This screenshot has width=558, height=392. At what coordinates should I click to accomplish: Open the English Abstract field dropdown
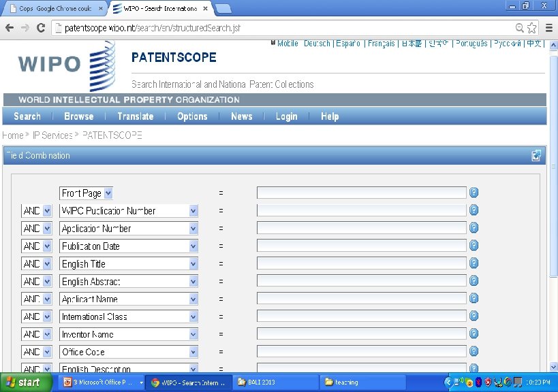129,282
